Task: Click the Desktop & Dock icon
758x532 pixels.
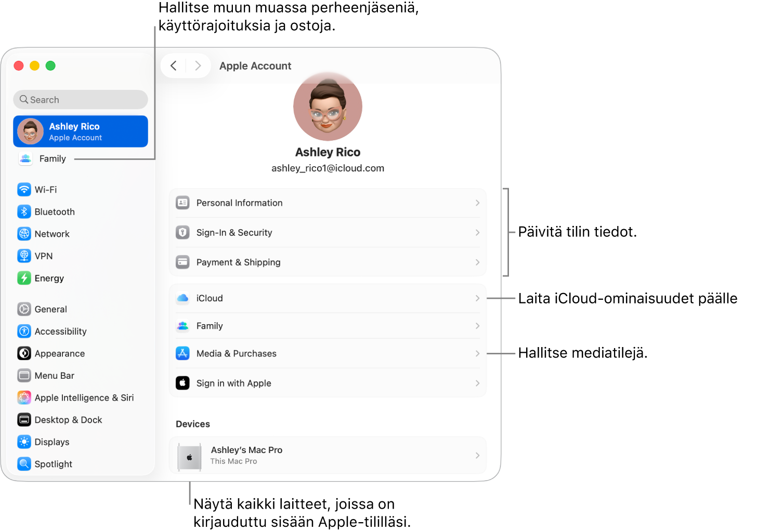Action: pyautogui.click(x=24, y=419)
